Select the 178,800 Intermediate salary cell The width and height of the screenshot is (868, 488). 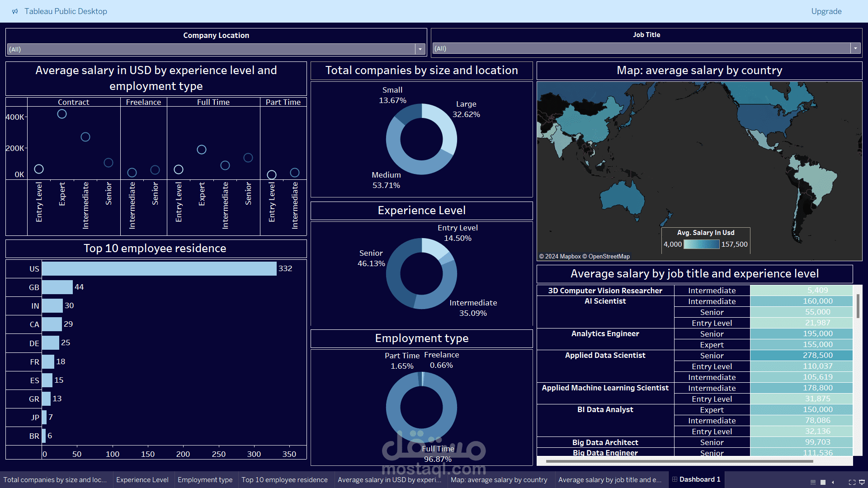[801, 388]
